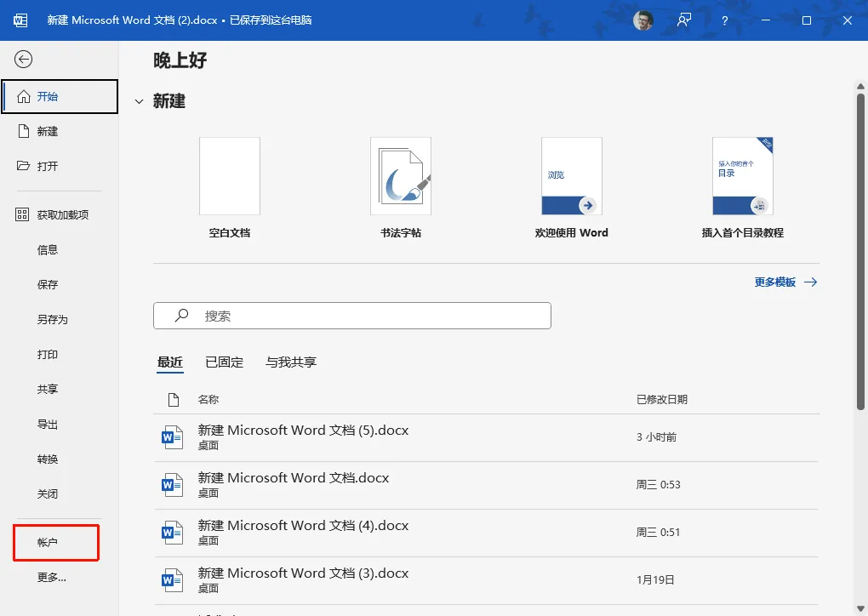Select the 书法字帖 template thumbnail
Screen dimensions: 868x616
pyautogui.click(x=401, y=176)
